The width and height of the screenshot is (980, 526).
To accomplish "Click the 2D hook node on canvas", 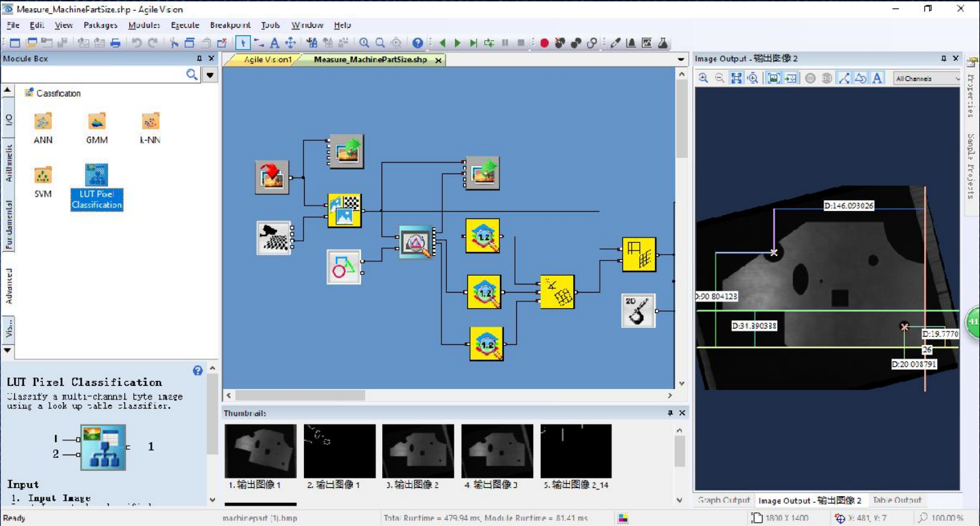I will (x=639, y=311).
